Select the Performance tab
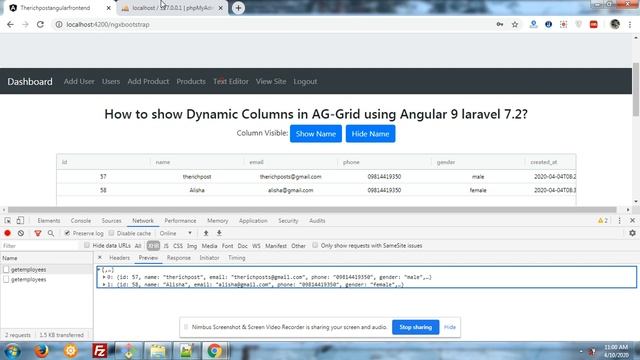Viewport: 640px width, 360px height. [x=180, y=220]
